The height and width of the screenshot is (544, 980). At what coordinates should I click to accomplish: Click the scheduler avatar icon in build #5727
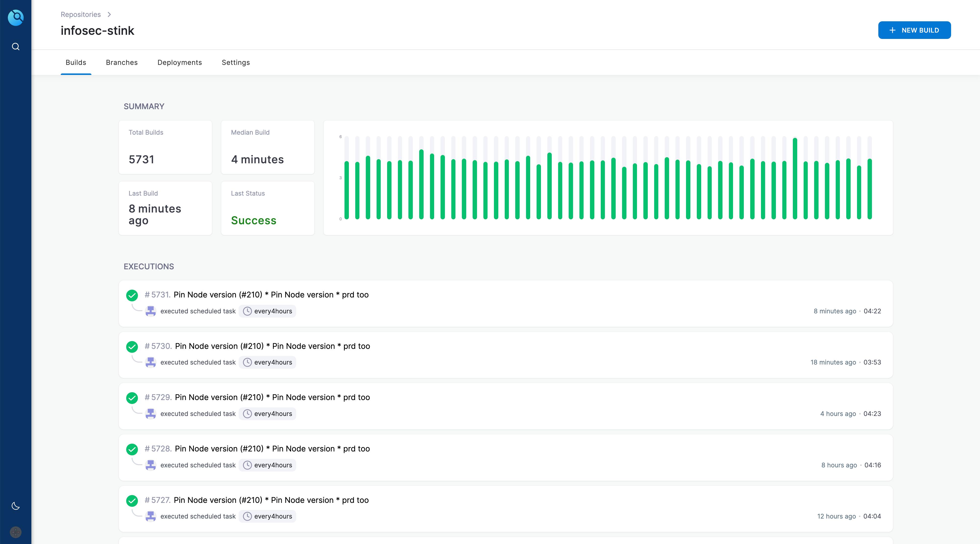point(151,516)
